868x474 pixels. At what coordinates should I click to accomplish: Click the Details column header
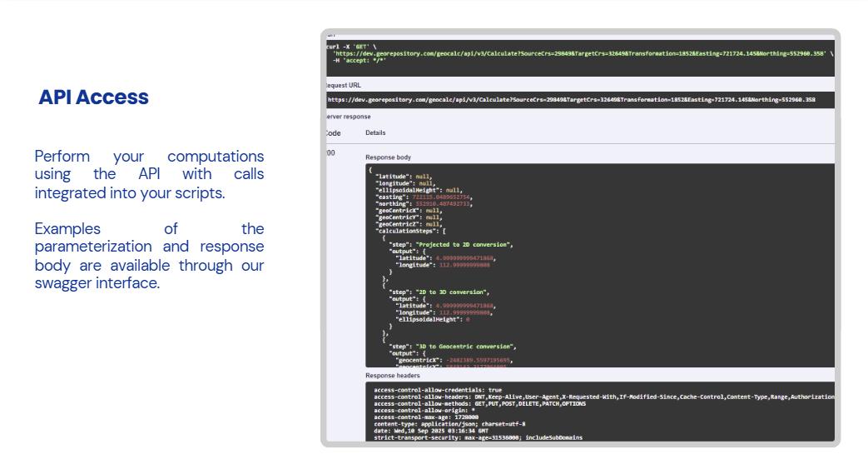click(375, 133)
